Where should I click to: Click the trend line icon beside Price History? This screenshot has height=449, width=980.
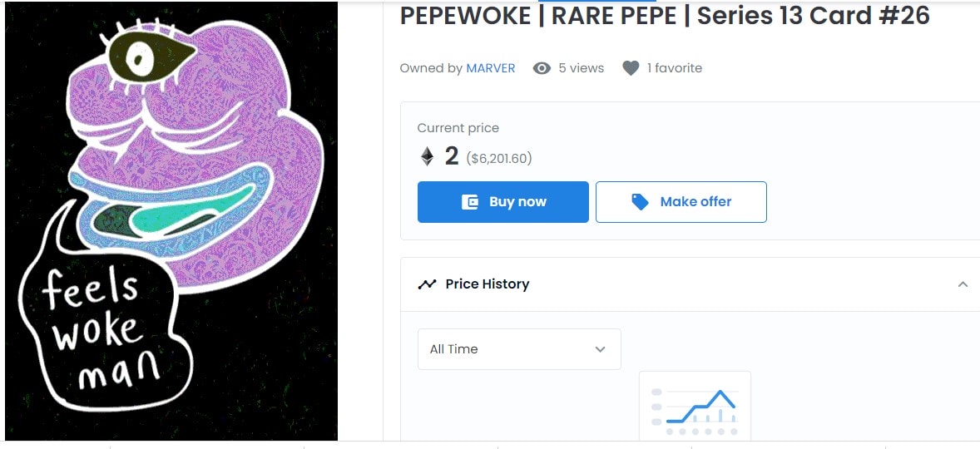pos(428,284)
